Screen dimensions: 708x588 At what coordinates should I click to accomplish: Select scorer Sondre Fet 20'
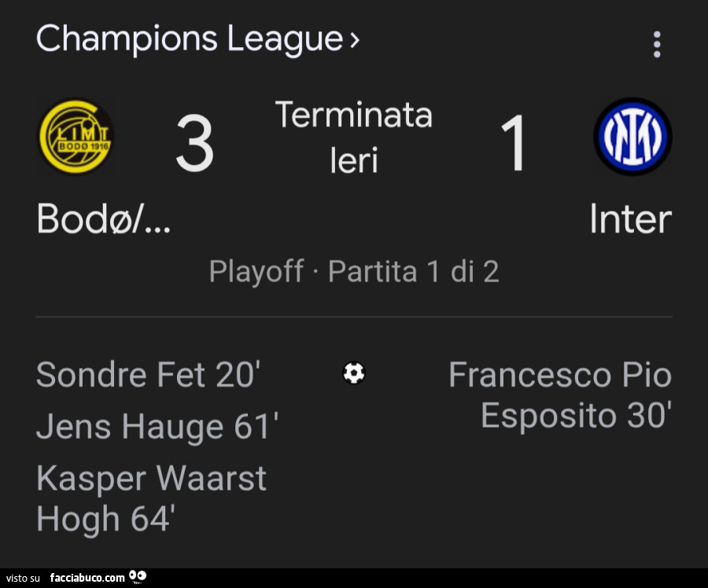pos(148,375)
